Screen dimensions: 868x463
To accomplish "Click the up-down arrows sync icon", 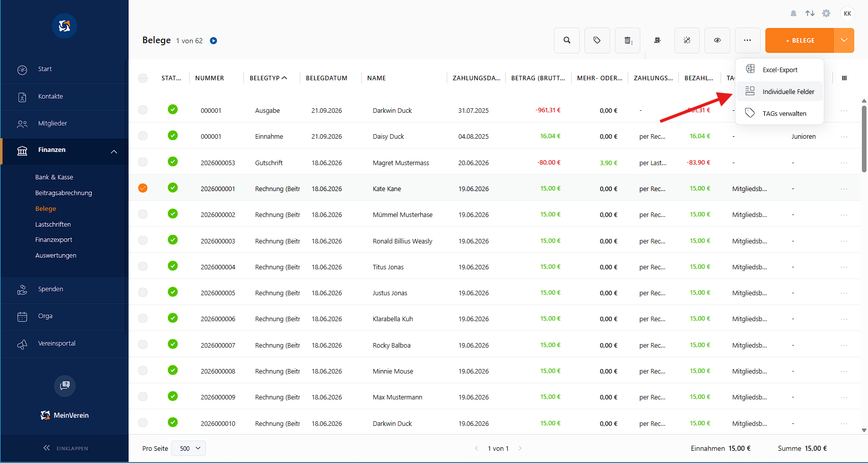I will point(810,14).
